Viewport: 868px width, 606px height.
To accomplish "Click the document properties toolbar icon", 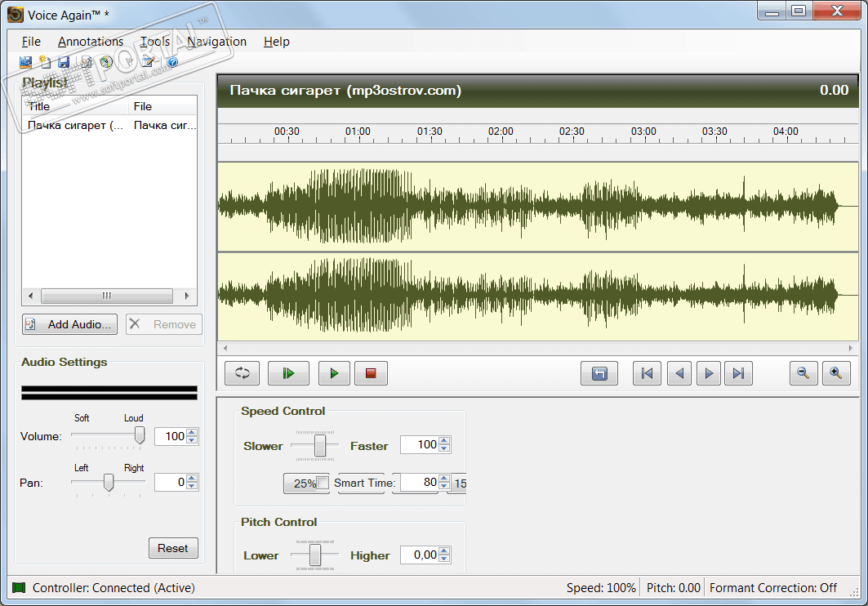I will pos(87,62).
